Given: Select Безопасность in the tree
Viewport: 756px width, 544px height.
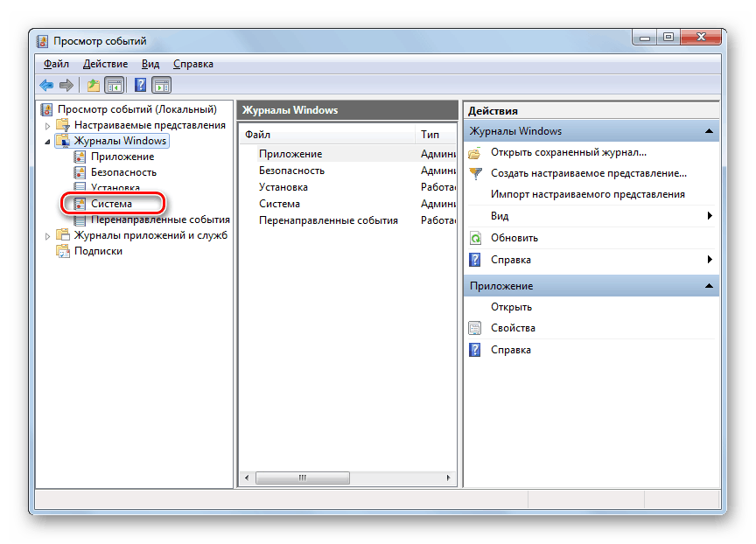Looking at the screenshot, I should 124,172.
